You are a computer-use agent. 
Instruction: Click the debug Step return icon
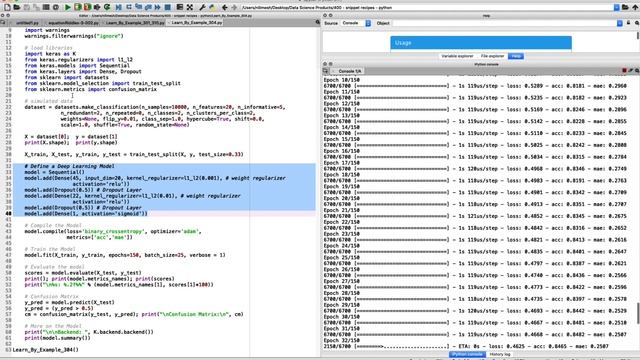tap(148, 7)
